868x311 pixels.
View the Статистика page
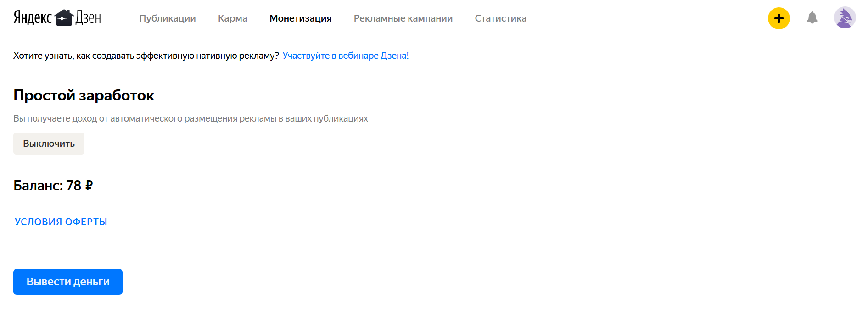coord(500,18)
